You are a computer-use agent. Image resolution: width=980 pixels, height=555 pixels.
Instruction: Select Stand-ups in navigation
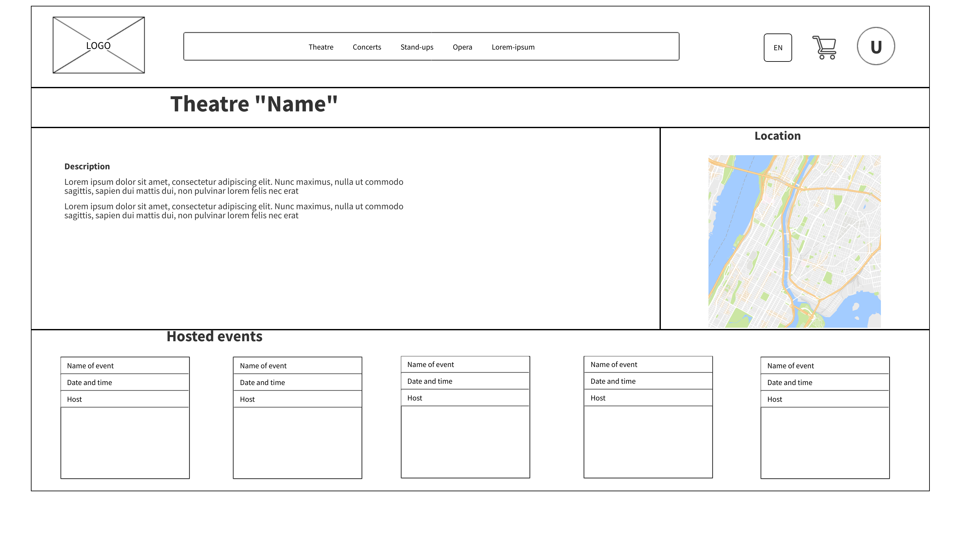tap(417, 47)
